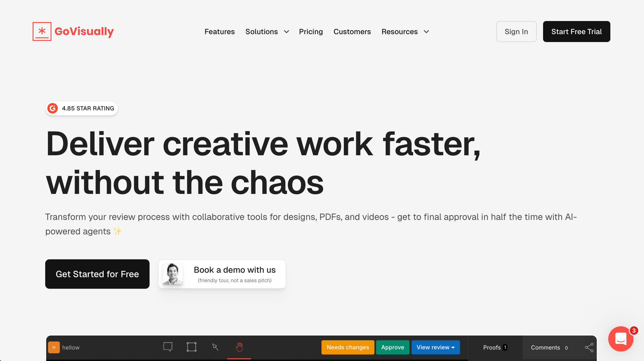The image size is (644, 361).
Task: Expand the Solutions dropdown chevron
Action: 287,32
